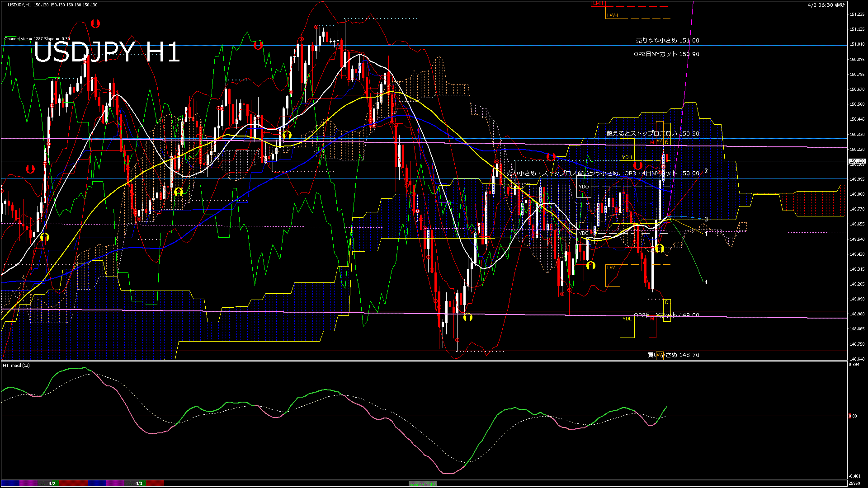Click the H1 macd (12) indicator label
This screenshot has height=488, width=868.
[16, 365]
